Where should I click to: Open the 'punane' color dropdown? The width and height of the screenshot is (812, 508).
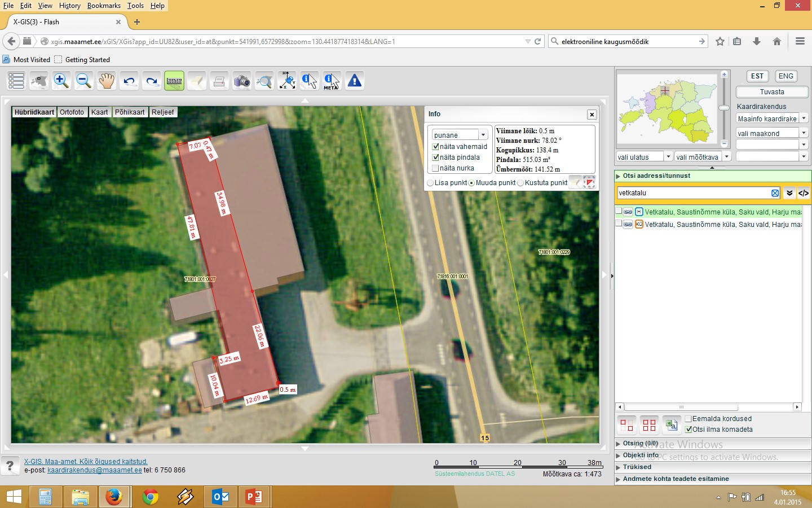(483, 135)
